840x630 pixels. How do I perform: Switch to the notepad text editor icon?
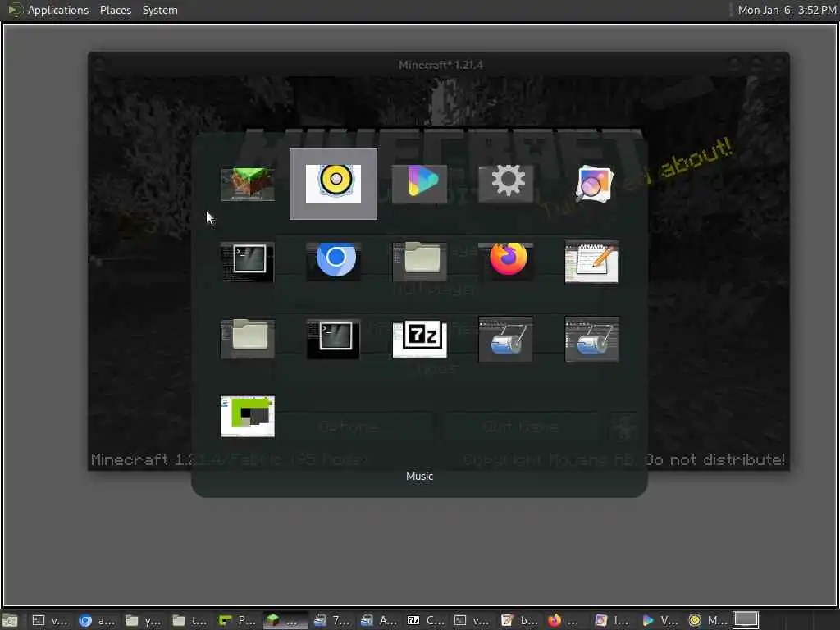click(592, 262)
